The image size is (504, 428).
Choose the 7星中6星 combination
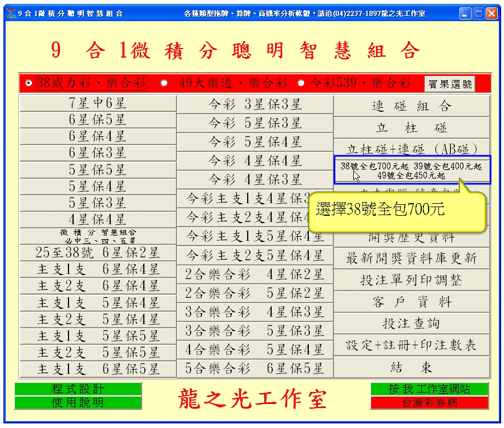tap(98, 103)
